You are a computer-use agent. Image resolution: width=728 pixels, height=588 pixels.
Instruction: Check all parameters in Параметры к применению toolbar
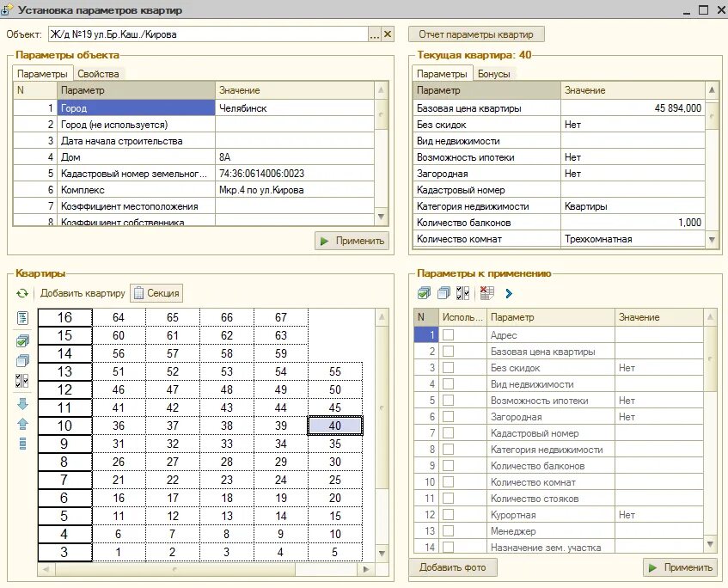424,293
